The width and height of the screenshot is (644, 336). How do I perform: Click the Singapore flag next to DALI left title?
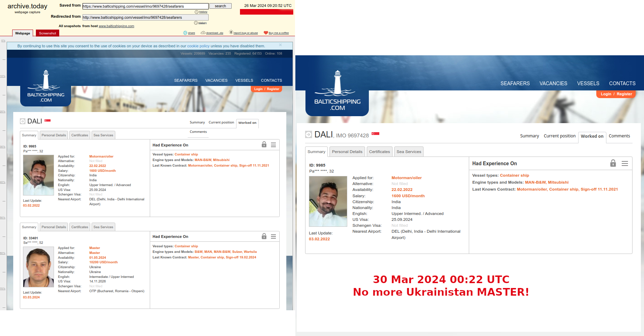[48, 120]
